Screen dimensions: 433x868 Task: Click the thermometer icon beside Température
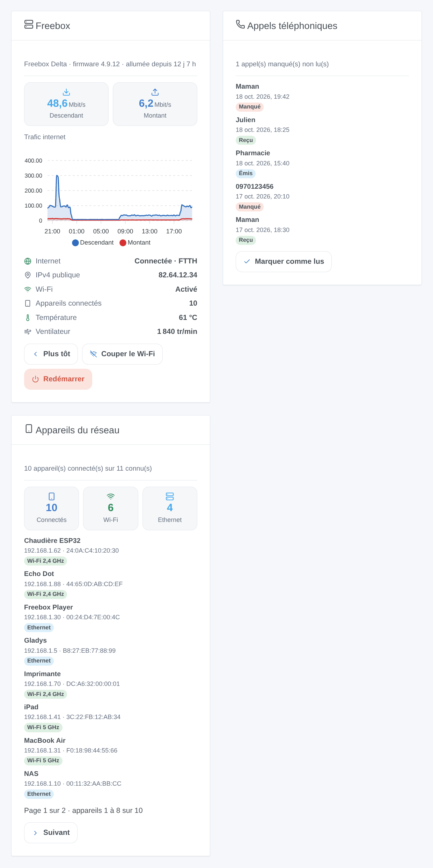pyautogui.click(x=28, y=318)
